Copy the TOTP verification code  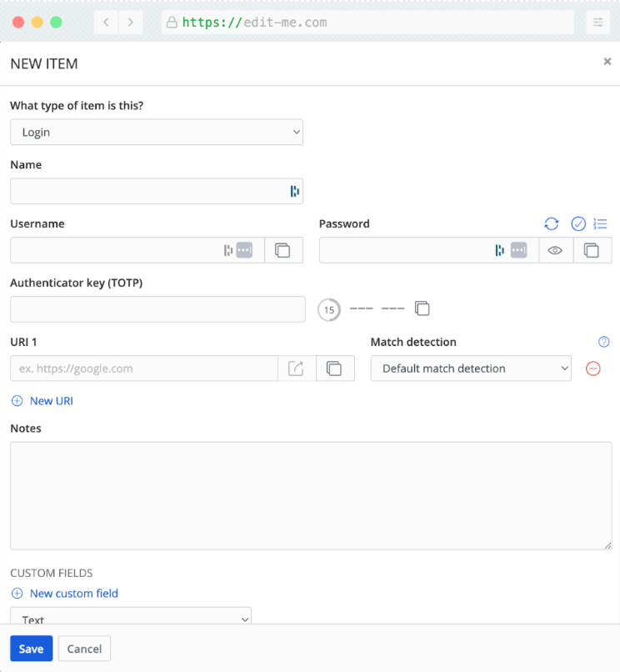pos(422,308)
